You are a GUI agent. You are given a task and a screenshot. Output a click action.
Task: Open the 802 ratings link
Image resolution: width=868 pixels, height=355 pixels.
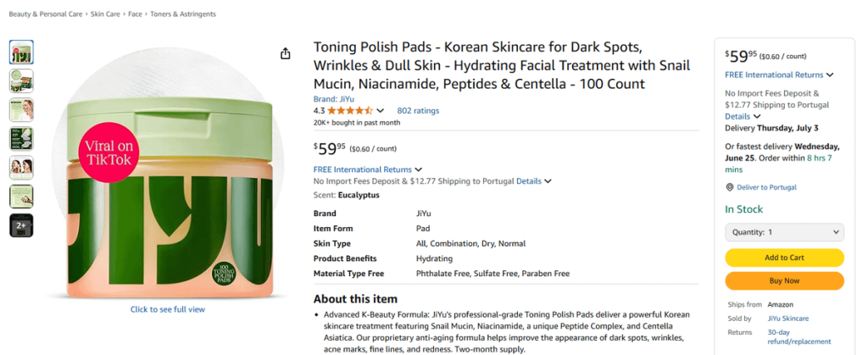[418, 110]
